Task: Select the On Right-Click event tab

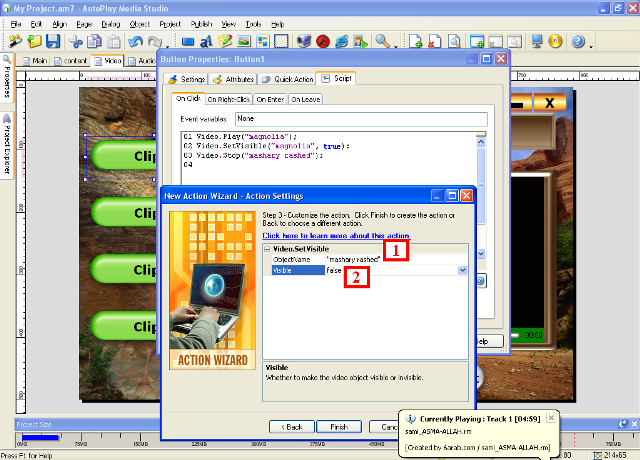Action: (x=229, y=99)
